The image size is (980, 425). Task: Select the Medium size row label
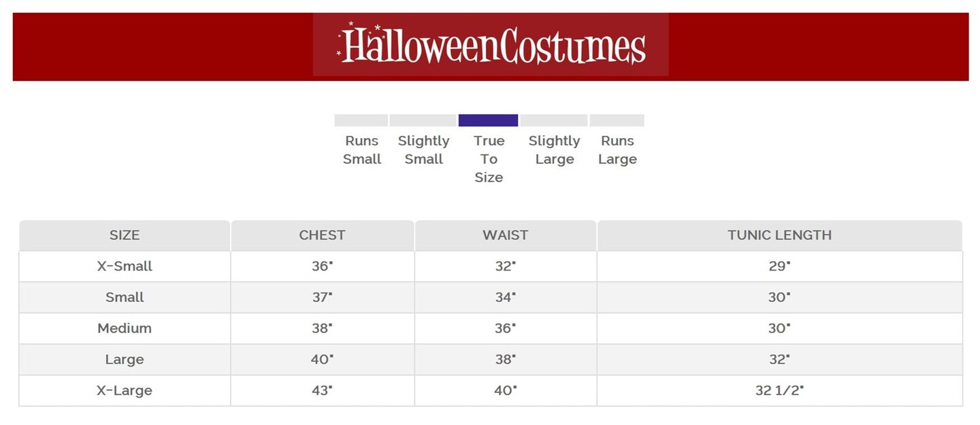coord(125,328)
